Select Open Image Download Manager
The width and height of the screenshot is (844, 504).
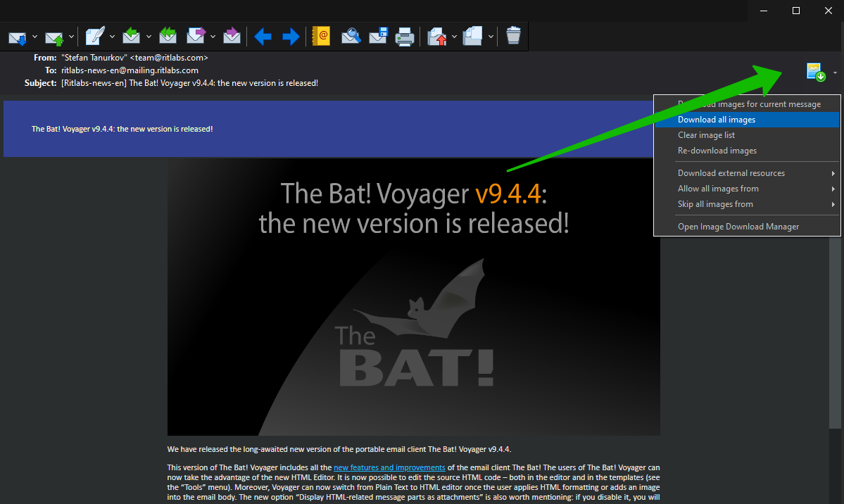click(x=747, y=227)
